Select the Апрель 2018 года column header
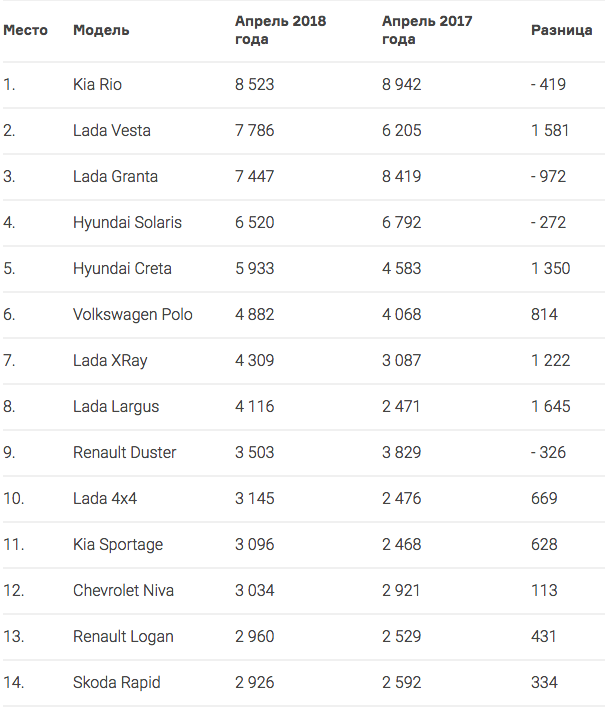The height and width of the screenshot is (708, 608). point(280,30)
